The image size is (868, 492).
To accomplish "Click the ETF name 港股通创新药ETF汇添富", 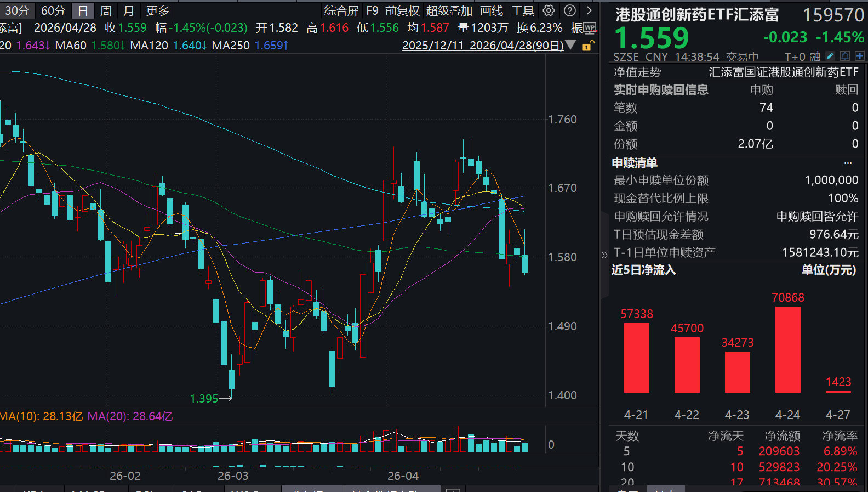I will (x=697, y=15).
